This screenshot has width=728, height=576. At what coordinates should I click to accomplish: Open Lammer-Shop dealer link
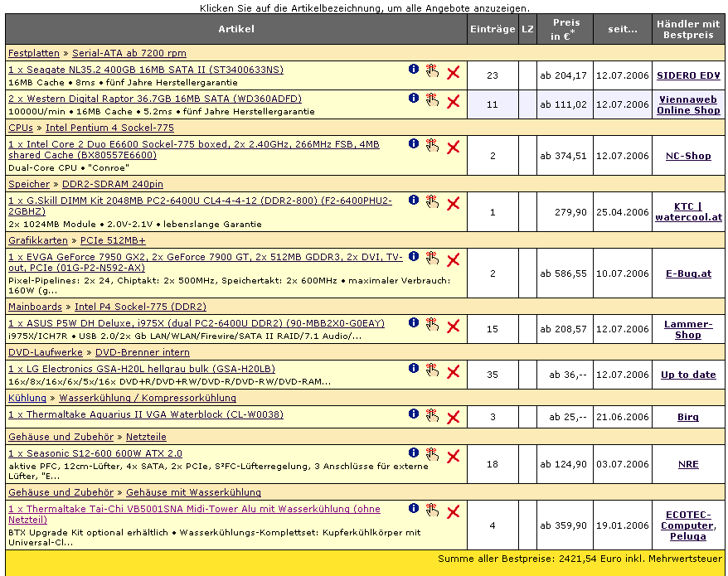click(688, 329)
